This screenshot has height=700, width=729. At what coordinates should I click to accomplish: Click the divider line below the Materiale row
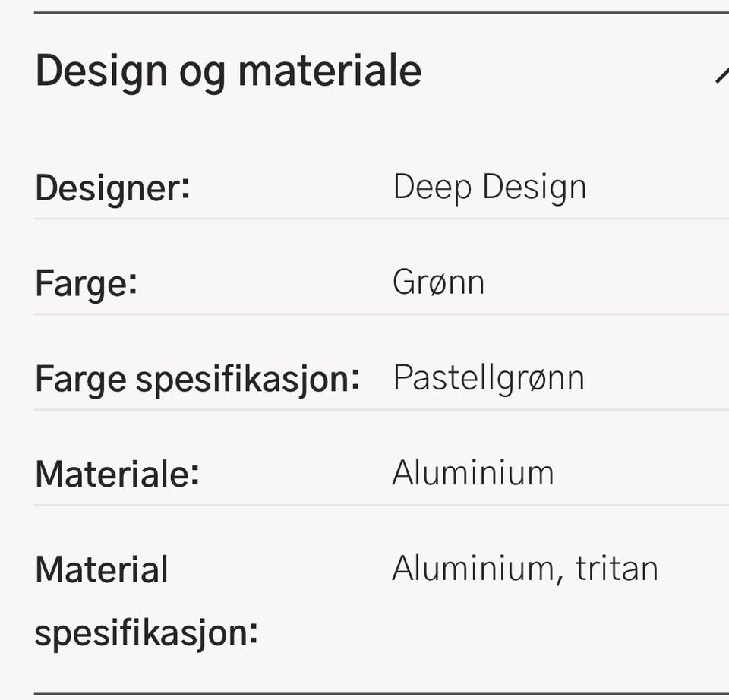coord(380,505)
